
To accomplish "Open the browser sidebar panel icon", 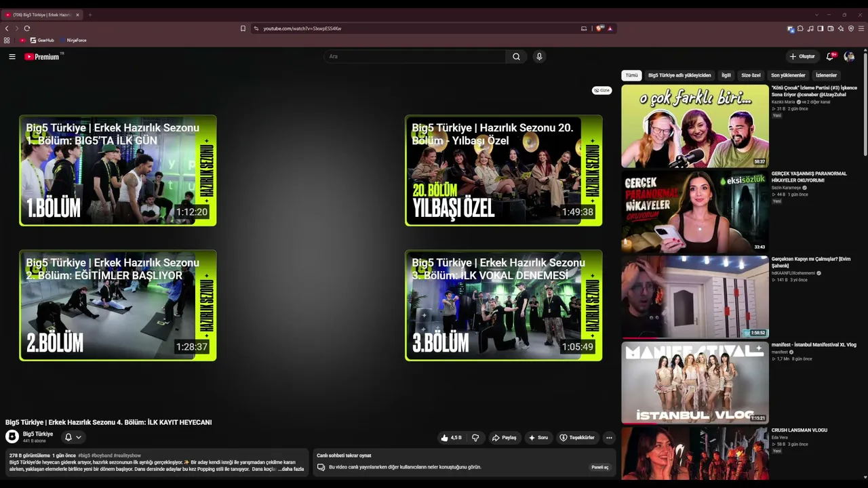I will (821, 28).
